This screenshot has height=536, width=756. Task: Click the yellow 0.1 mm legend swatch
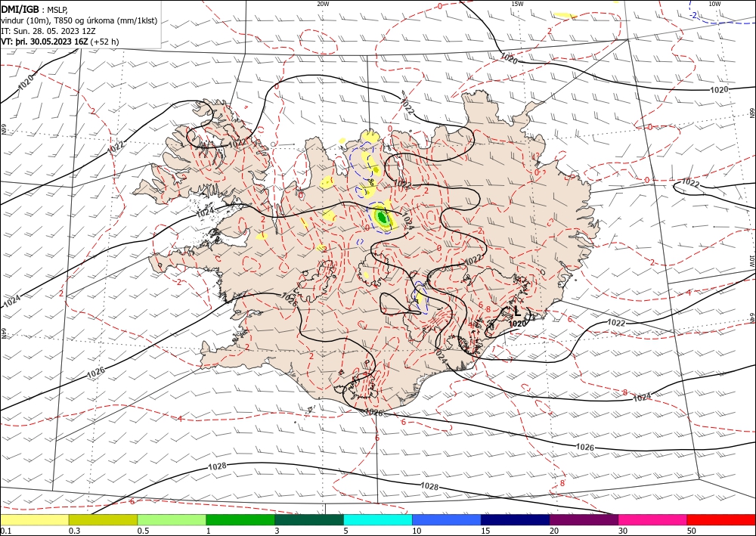coord(34,519)
